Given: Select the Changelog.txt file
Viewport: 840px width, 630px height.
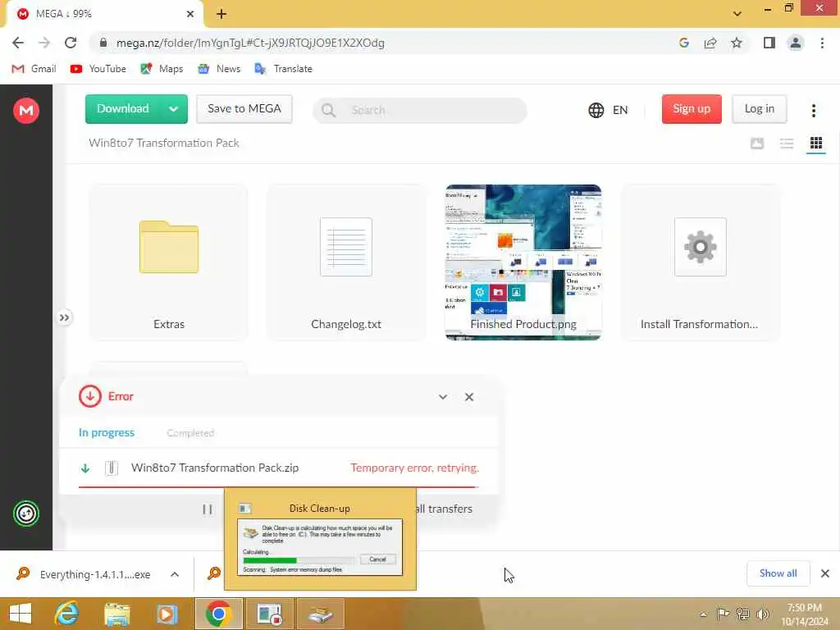Looking at the screenshot, I should pyautogui.click(x=346, y=262).
